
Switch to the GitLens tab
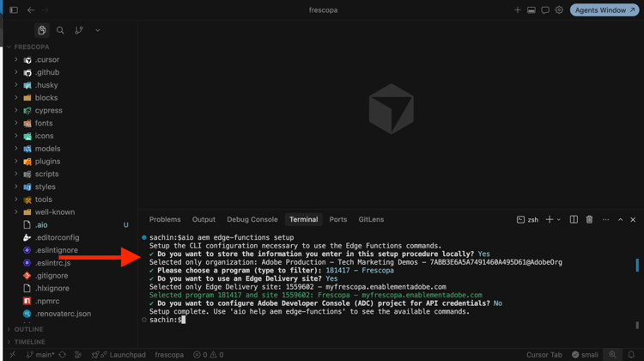371,219
